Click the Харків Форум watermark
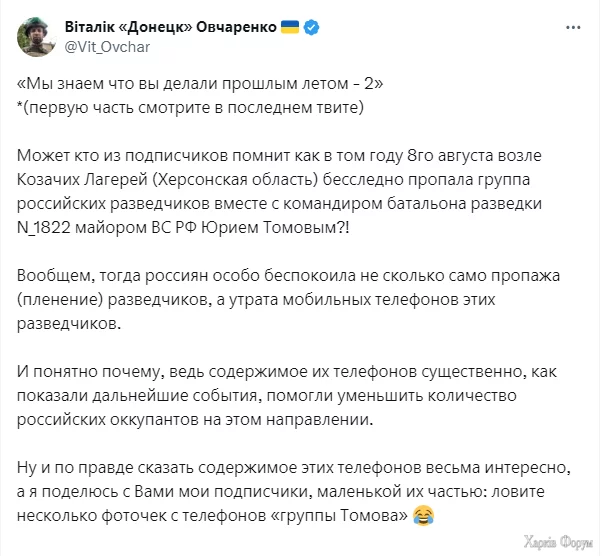Screen dimensions: 602x556 (x=558, y=542)
